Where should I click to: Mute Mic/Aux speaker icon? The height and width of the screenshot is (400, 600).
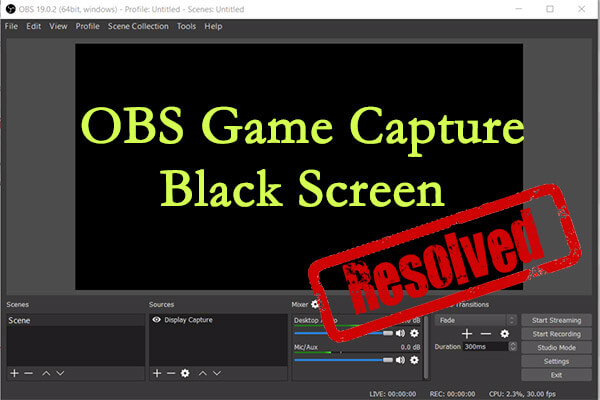pyautogui.click(x=400, y=360)
